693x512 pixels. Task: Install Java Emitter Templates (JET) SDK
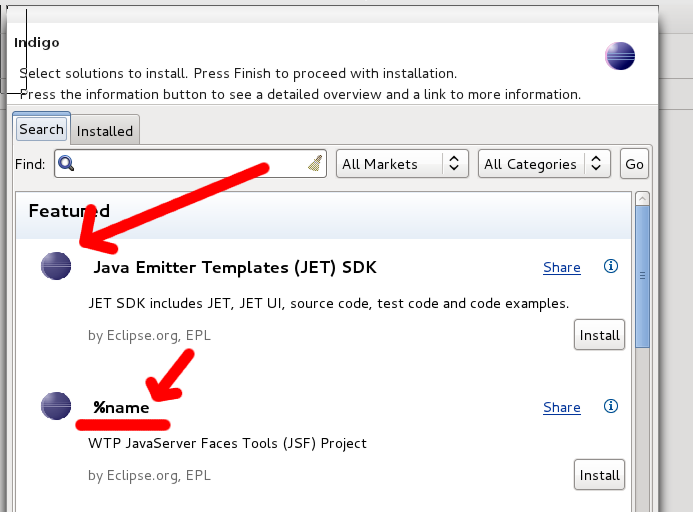point(599,335)
